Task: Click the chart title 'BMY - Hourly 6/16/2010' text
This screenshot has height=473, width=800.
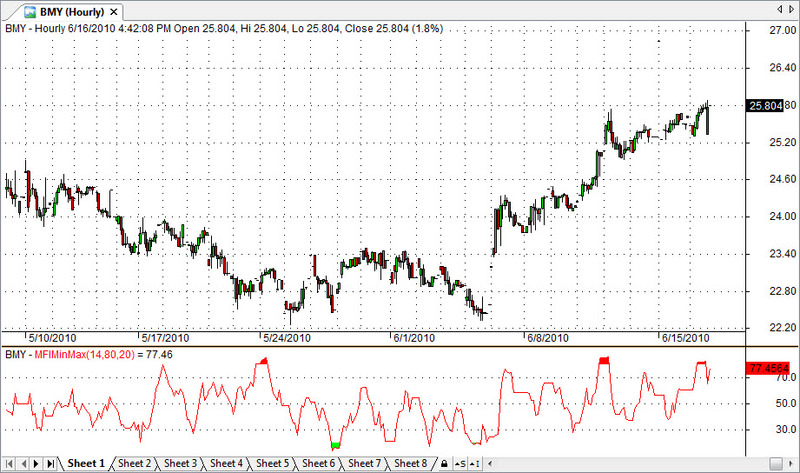Action: click(x=60, y=29)
